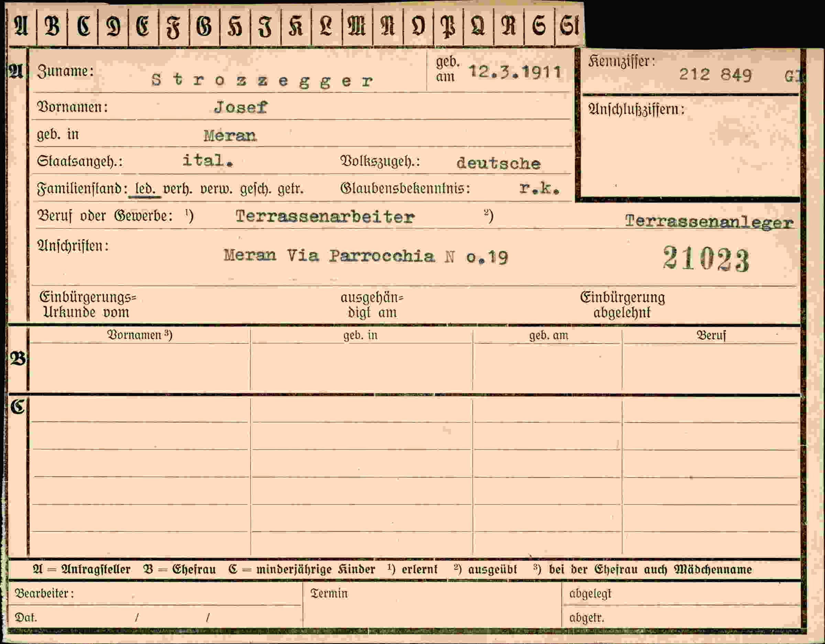Select the ethnicity value 'deutsche'
This screenshot has width=825, height=644.
(499, 163)
